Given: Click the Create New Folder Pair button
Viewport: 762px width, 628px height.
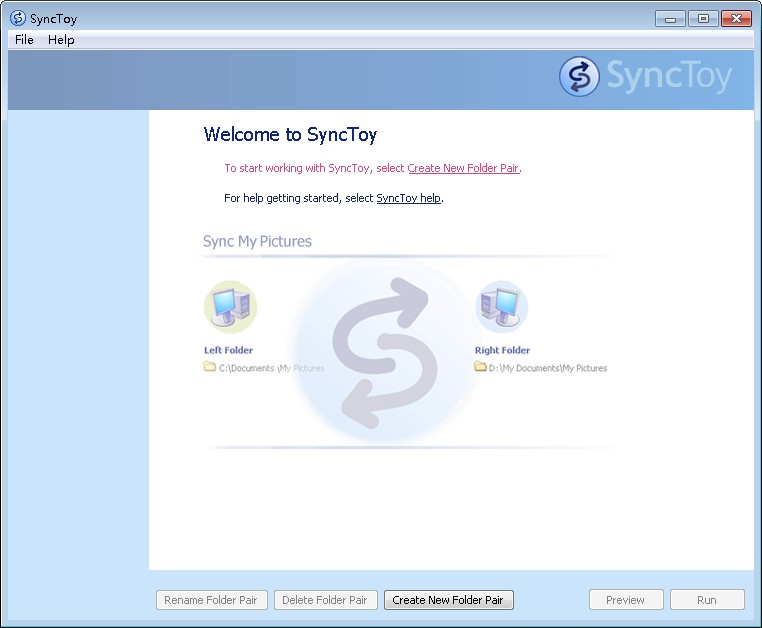Looking at the screenshot, I should click(449, 600).
